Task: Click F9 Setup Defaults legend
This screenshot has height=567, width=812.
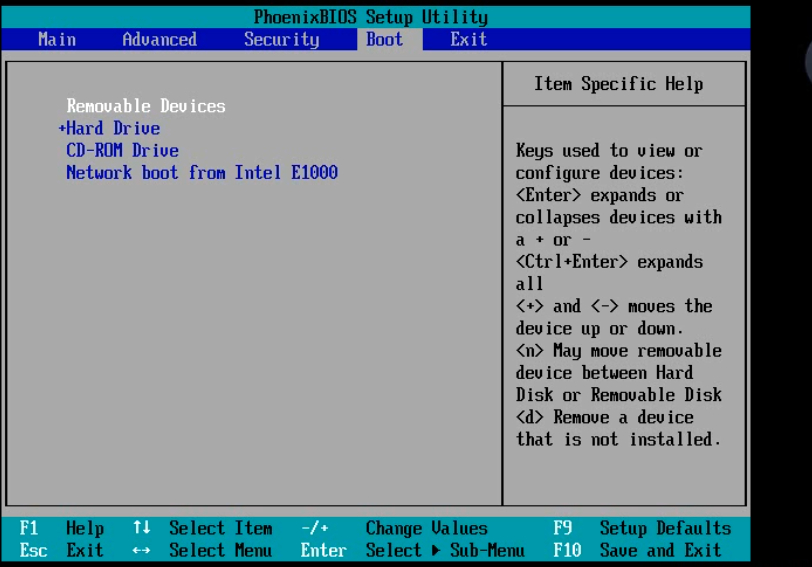Action: [x=642, y=528]
